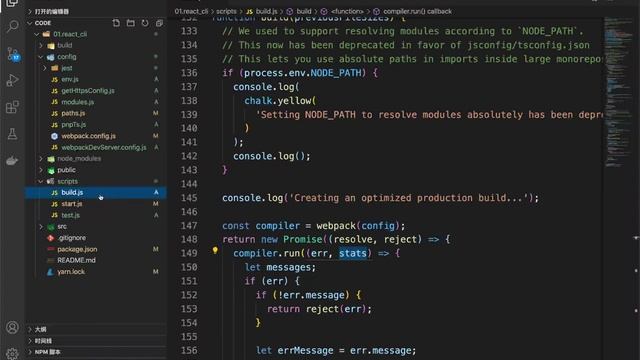This screenshot has width=640, height=360.
Task: Click the New File icon in explorer header
Action: point(116,23)
